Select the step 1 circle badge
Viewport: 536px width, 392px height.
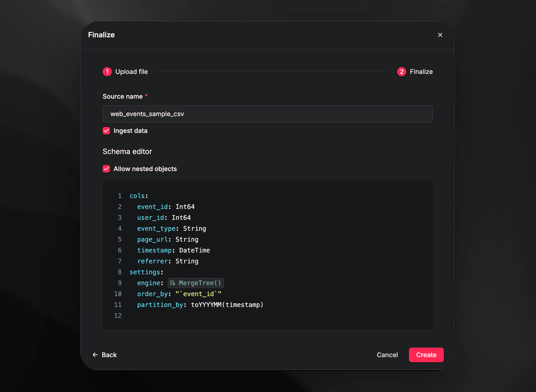(x=107, y=72)
